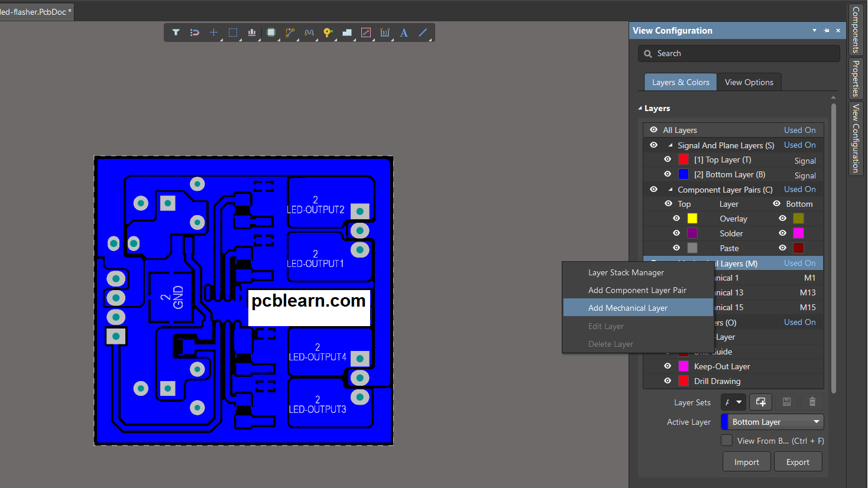Click the place via tool icon

click(328, 32)
